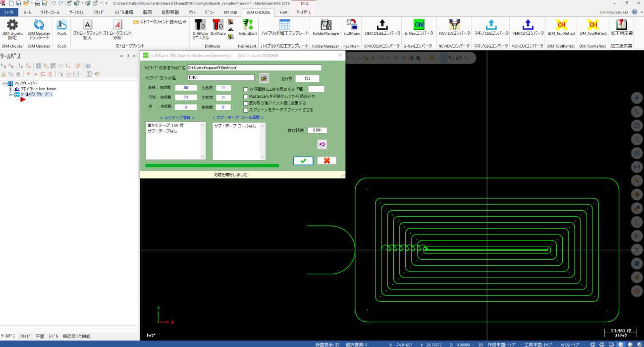Switch to HBP ribbon tab
The height and width of the screenshot is (347, 644).
pyautogui.click(x=283, y=12)
